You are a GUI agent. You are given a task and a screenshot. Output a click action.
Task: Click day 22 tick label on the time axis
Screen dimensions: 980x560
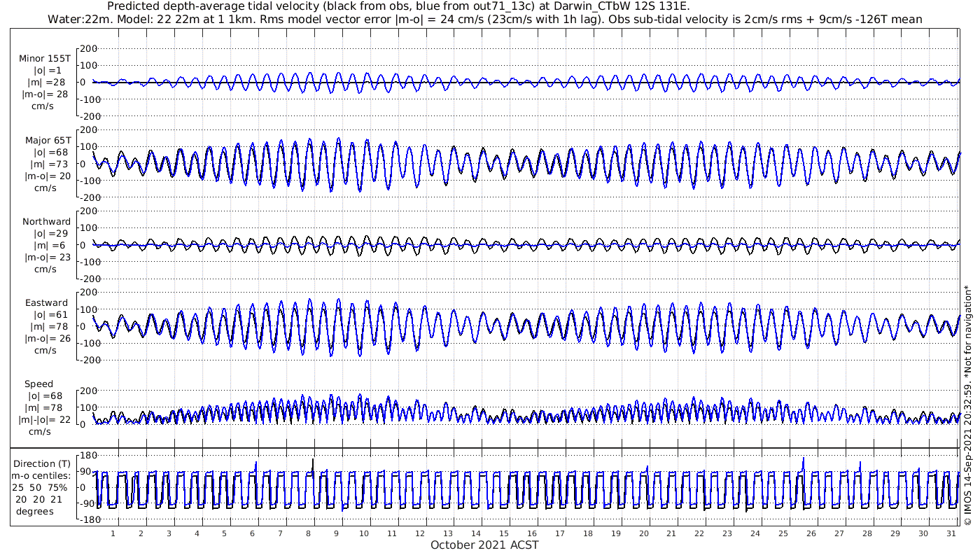click(x=699, y=533)
